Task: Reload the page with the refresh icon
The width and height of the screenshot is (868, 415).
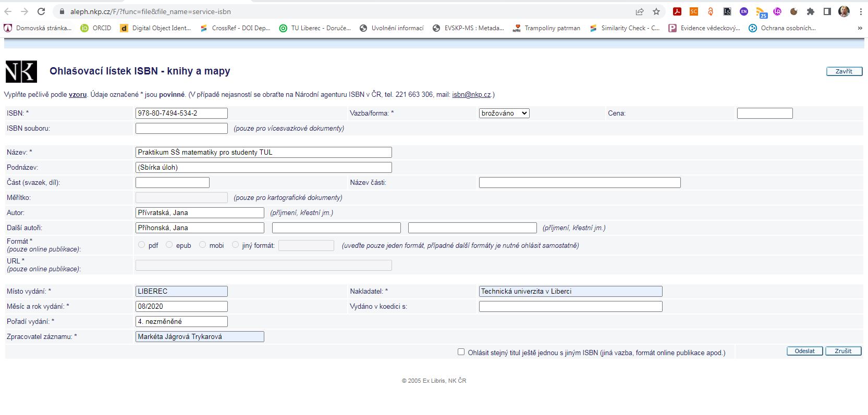Action: (41, 11)
